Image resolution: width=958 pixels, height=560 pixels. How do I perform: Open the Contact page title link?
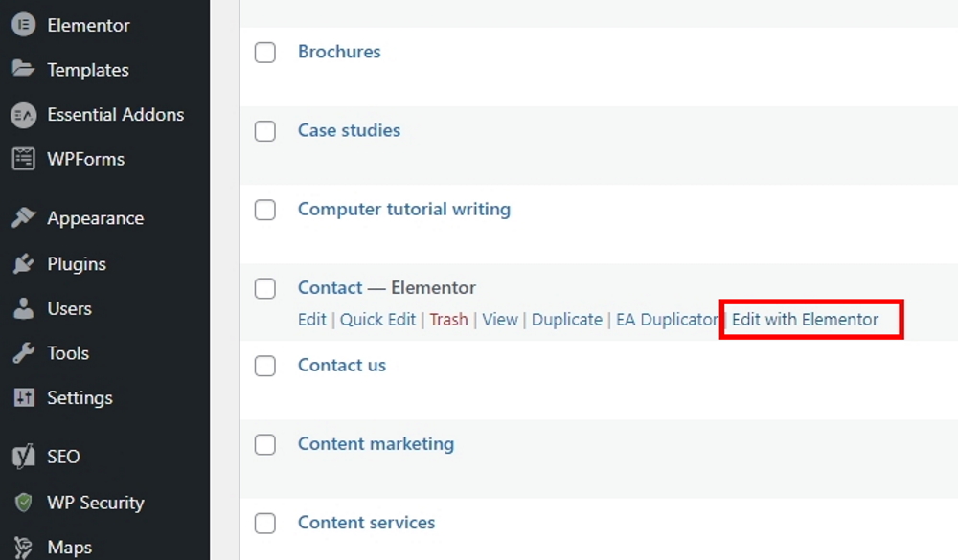[330, 287]
